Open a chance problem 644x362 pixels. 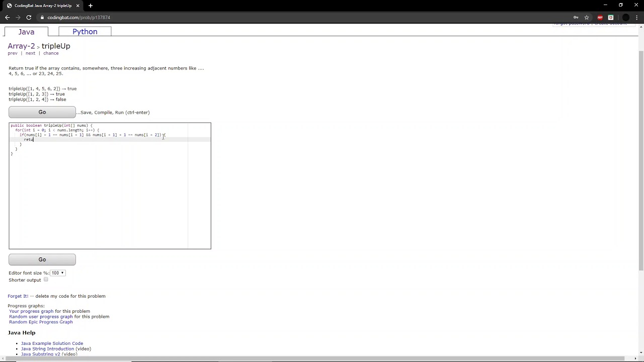coord(51,53)
